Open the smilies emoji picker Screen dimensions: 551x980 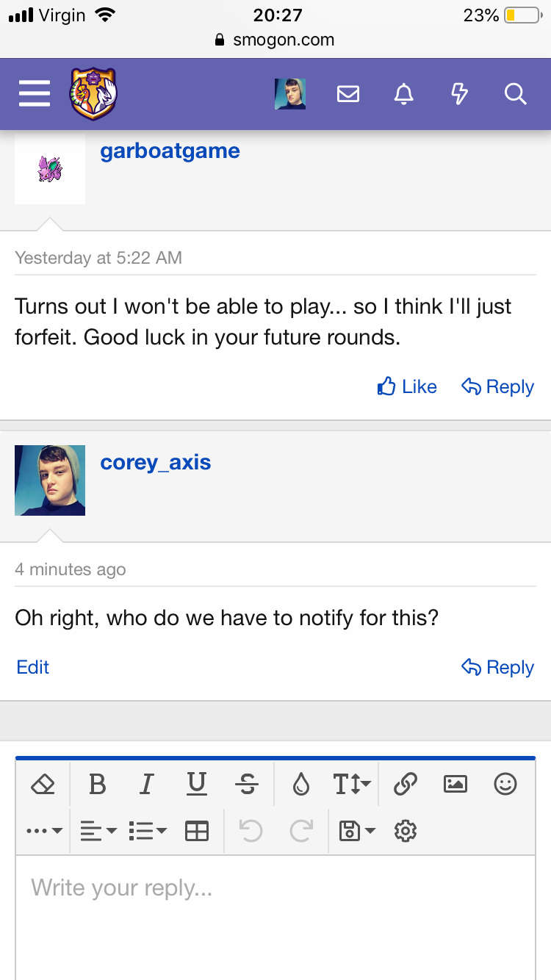point(505,785)
